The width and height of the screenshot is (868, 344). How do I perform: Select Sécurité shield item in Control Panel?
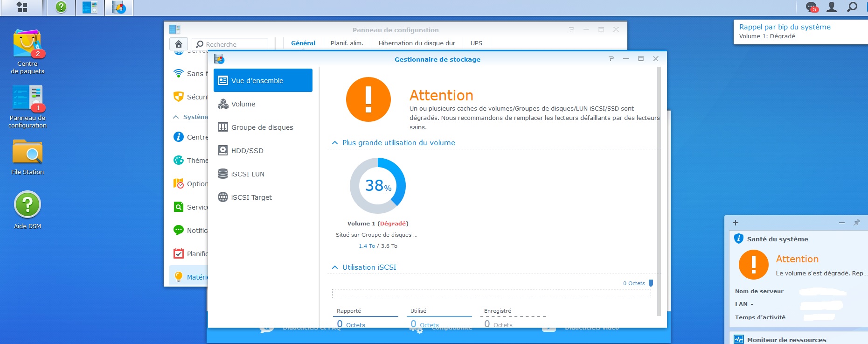[189, 97]
